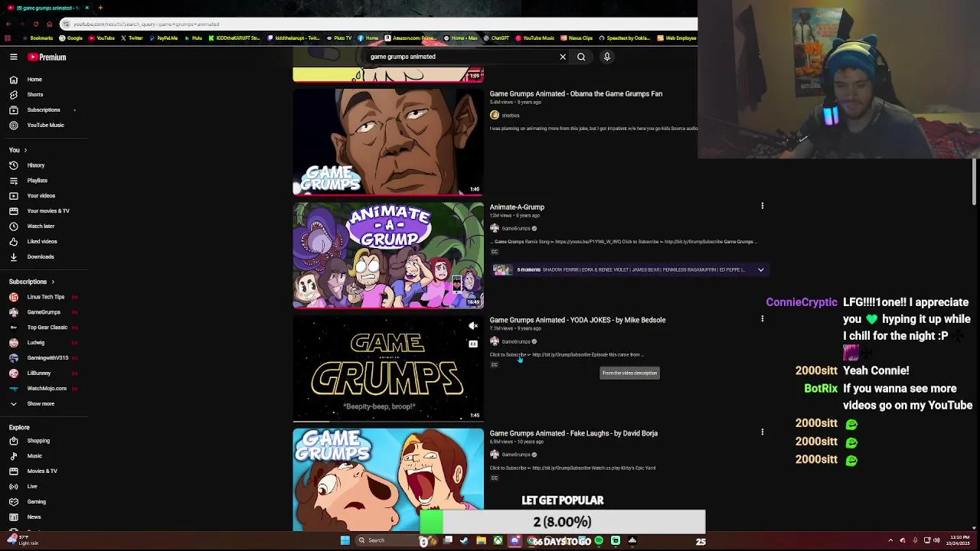This screenshot has width=980, height=551.
Task: Clear the search box with the X
Action: click(563, 57)
